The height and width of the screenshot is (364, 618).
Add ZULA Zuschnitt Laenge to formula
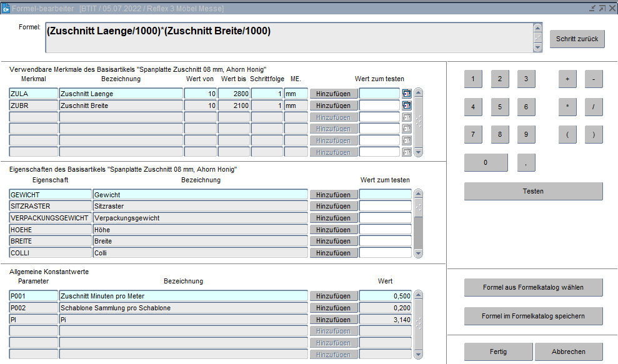(x=334, y=94)
